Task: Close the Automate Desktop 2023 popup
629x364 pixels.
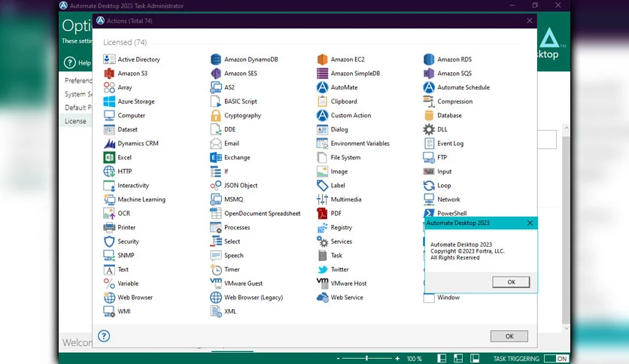Action: point(530,223)
